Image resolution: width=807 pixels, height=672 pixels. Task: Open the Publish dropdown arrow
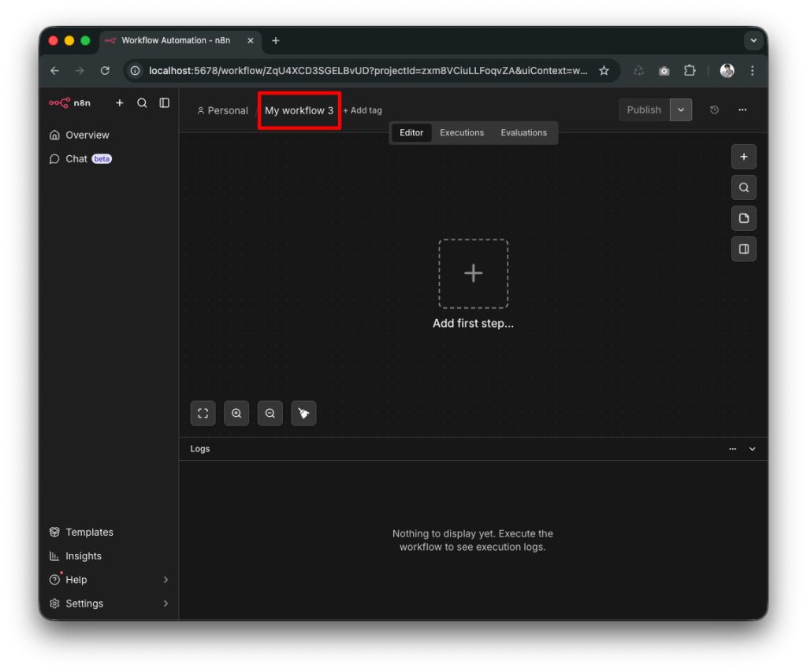[x=681, y=110]
